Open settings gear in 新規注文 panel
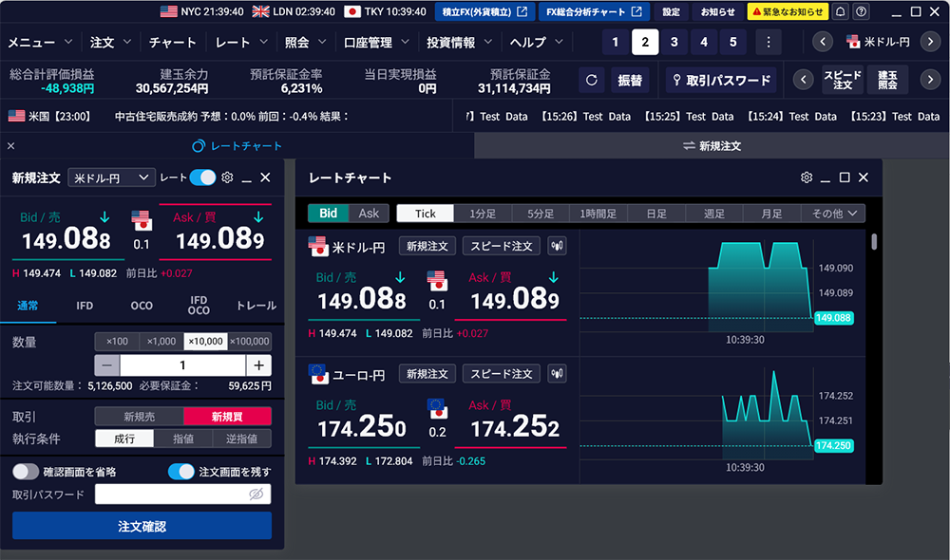The image size is (950, 560). tap(227, 177)
